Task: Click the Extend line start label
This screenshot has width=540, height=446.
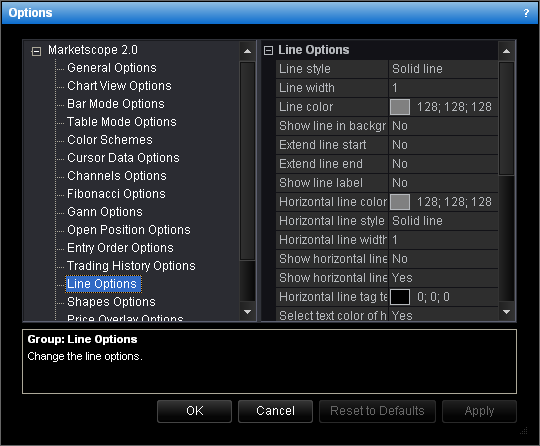Action: (x=323, y=145)
